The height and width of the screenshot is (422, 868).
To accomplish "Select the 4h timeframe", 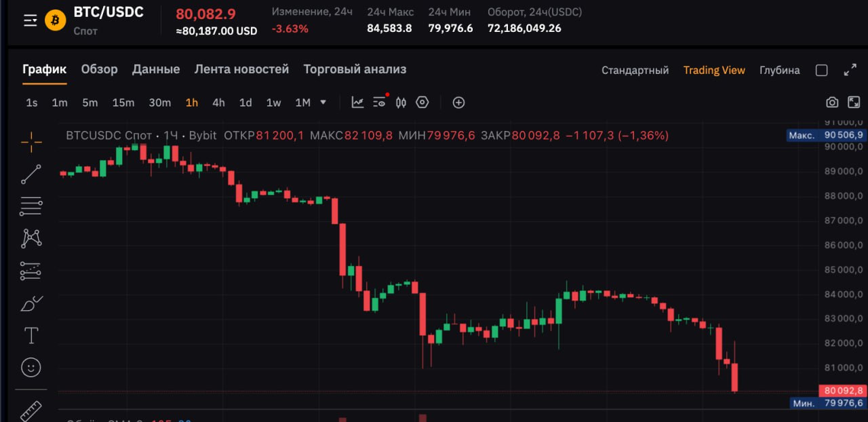I will tap(218, 102).
